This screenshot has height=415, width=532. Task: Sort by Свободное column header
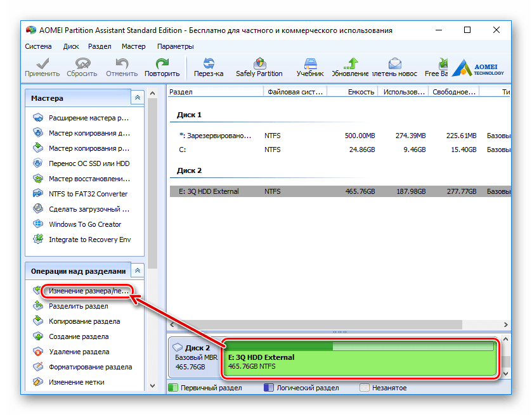click(x=454, y=92)
